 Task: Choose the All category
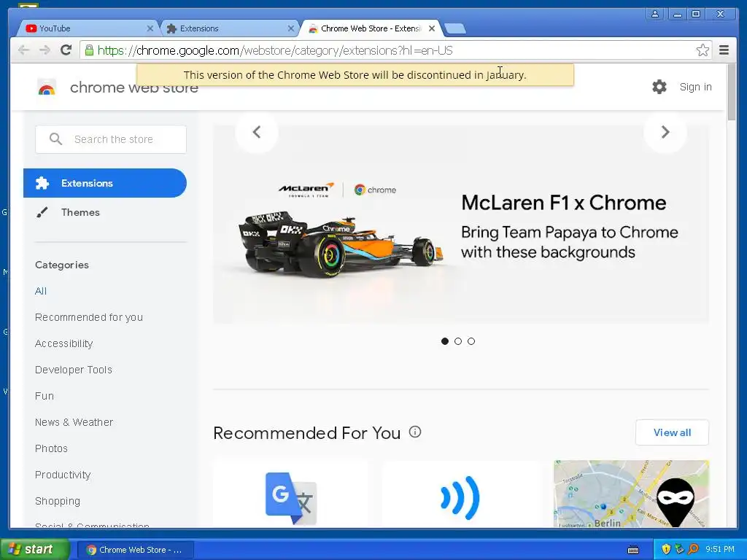click(41, 291)
